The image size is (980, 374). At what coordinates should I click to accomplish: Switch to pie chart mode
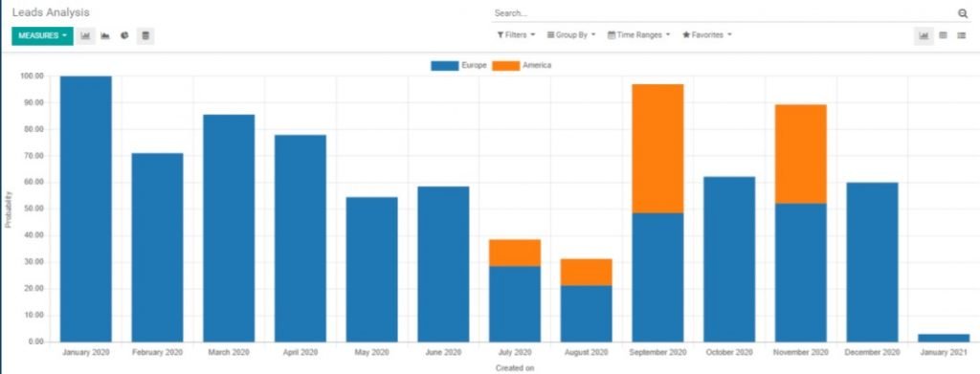[124, 35]
